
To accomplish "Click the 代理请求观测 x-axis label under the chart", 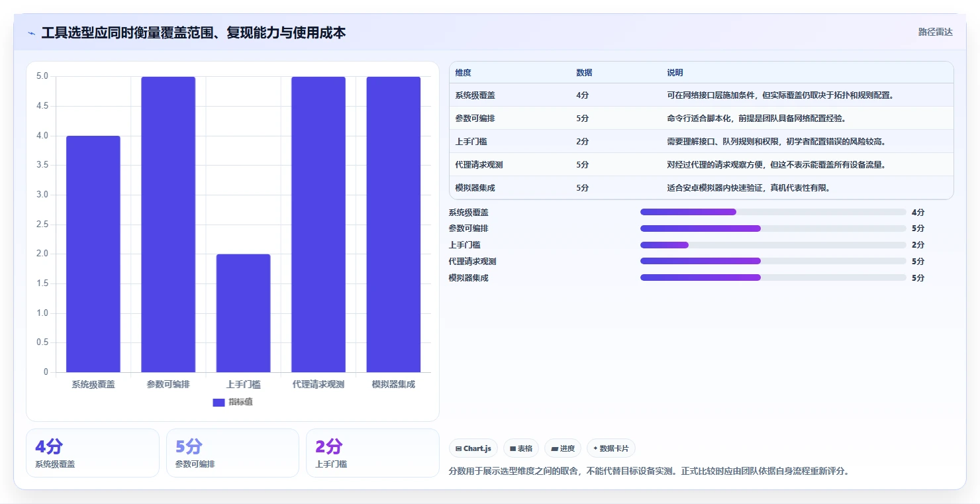I will click(318, 384).
